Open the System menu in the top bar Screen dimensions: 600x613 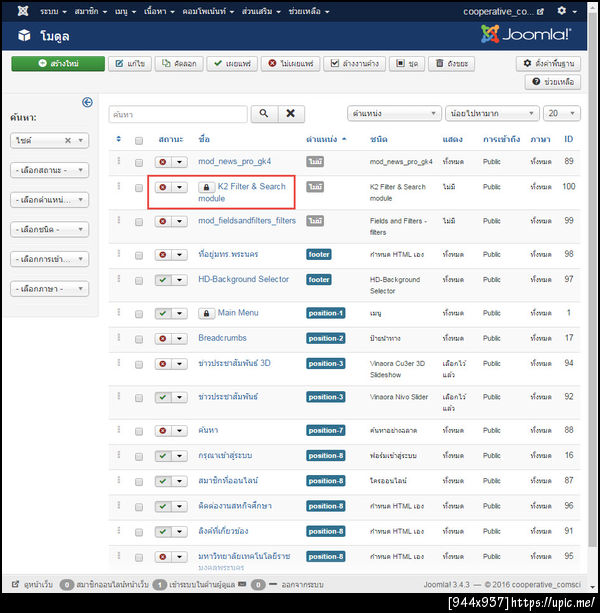pyautogui.click(x=53, y=11)
